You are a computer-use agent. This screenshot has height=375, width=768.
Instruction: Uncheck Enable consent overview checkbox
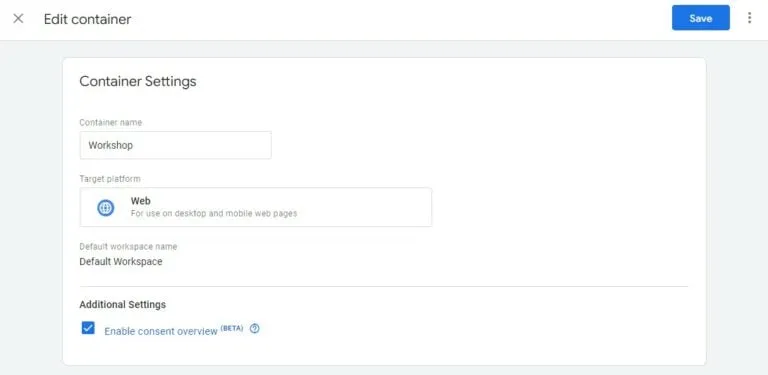[88, 328]
